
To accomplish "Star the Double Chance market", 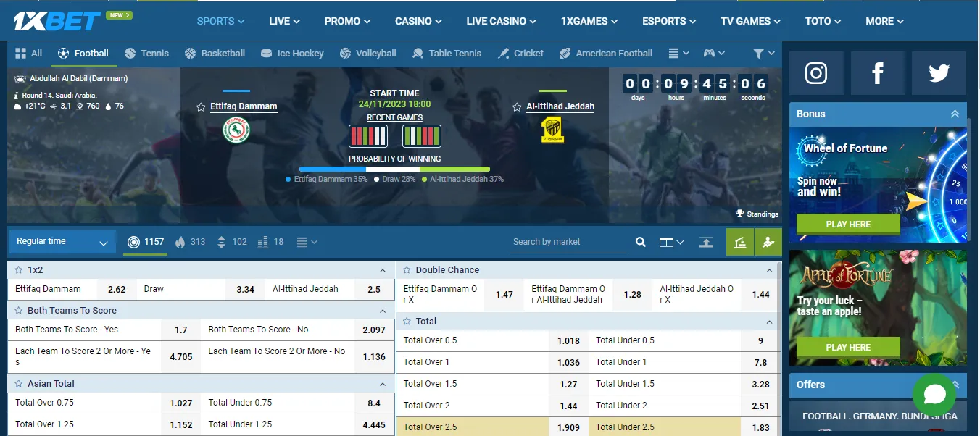I will (x=407, y=269).
